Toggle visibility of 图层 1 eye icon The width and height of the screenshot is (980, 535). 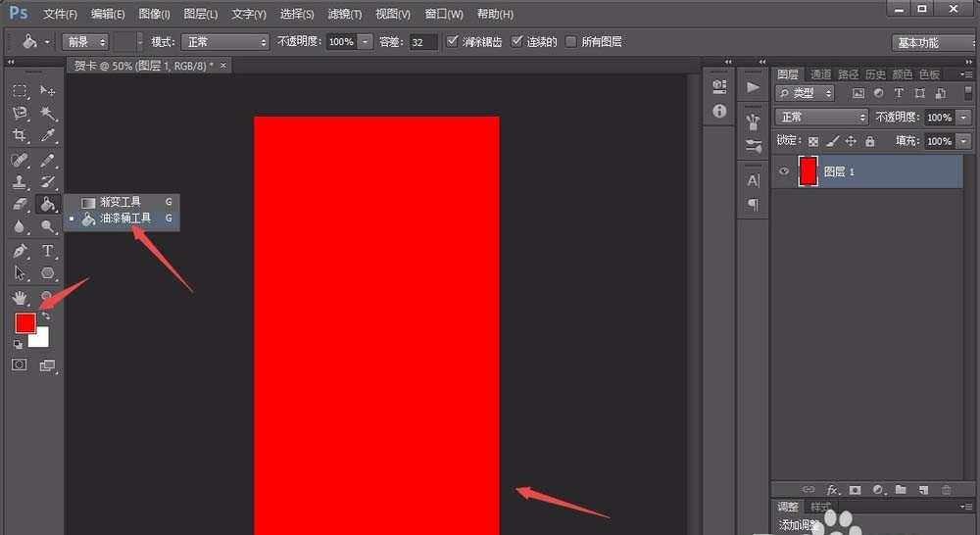pos(784,171)
